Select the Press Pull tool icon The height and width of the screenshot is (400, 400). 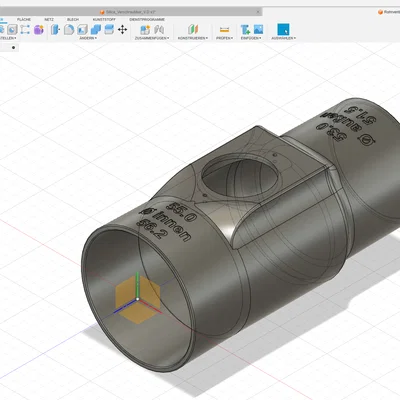(x=55, y=30)
